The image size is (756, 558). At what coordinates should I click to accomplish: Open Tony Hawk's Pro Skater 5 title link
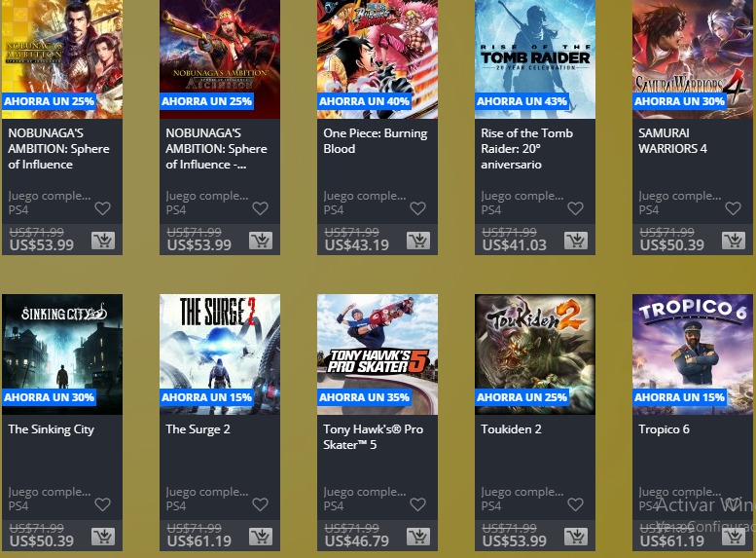point(374,437)
